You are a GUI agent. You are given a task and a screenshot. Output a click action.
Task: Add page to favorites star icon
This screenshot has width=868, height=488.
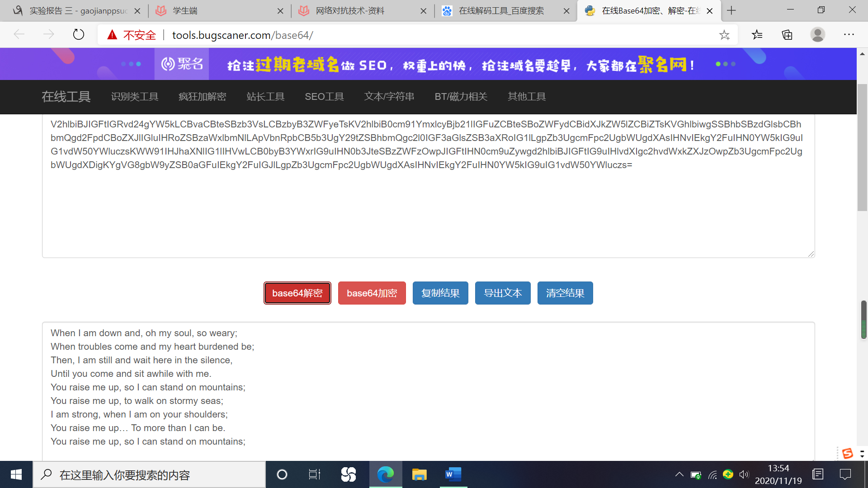(724, 35)
